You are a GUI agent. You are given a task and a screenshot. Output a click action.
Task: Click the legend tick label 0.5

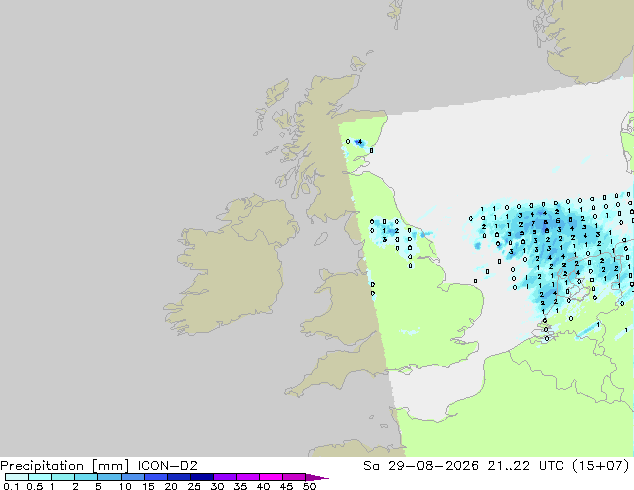coord(35,486)
